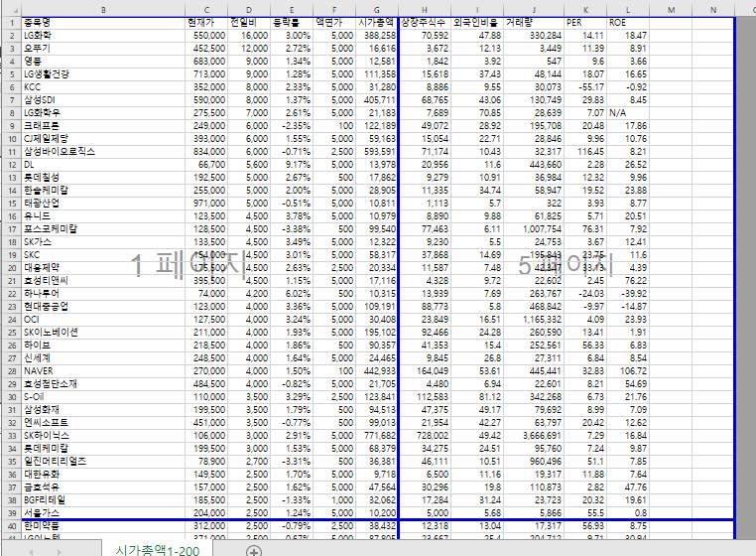
Task: Click the 1,165,332 trading volume cell
Action: 533,320
